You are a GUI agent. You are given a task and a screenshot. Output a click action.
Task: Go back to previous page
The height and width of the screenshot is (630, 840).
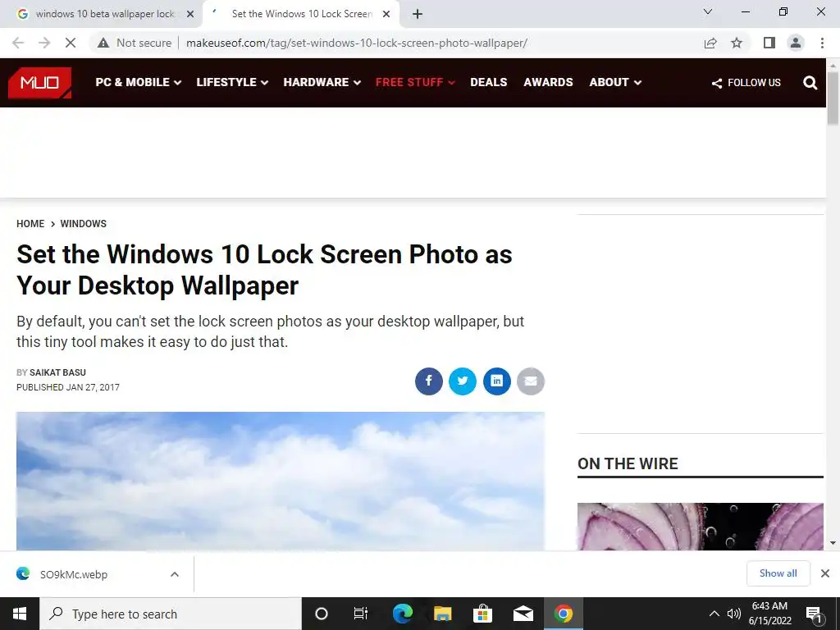point(18,43)
